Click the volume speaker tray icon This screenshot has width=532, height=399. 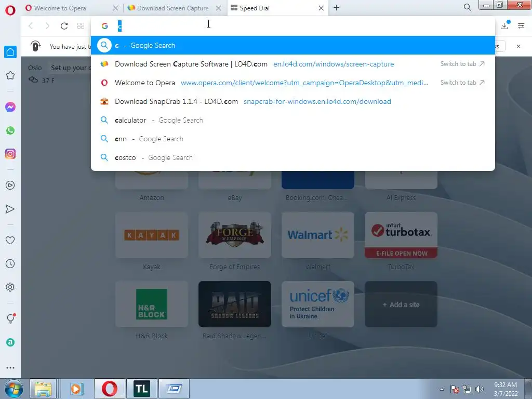pyautogui.click(x=480, y=389)
